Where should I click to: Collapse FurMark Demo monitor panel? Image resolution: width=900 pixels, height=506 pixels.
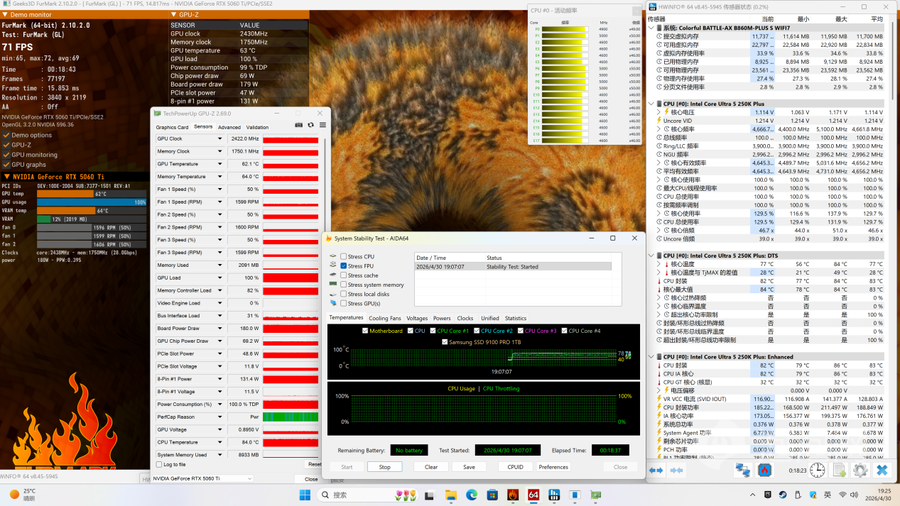5,14
